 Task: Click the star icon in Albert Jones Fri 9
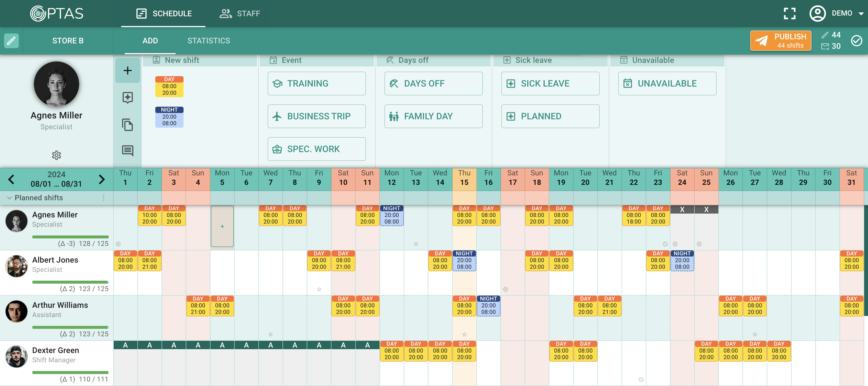(x=319, y=289)
